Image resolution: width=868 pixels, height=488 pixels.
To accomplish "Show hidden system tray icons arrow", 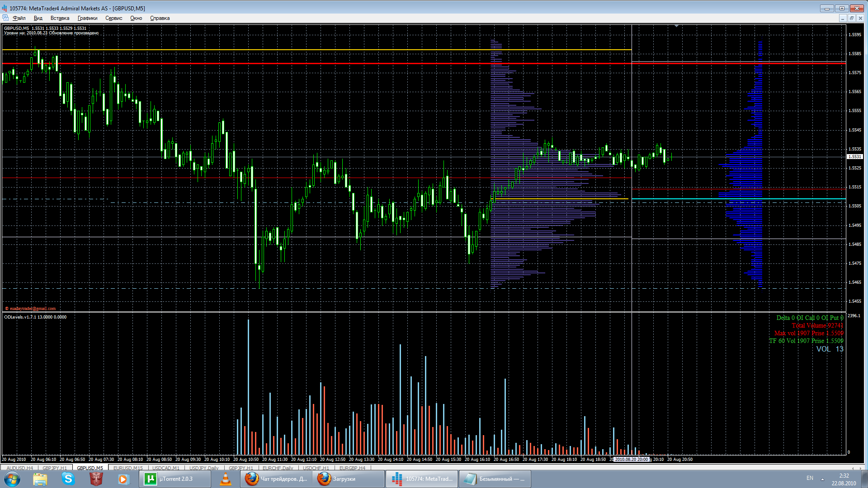I will pyautogui.click(x=822, y=479).
